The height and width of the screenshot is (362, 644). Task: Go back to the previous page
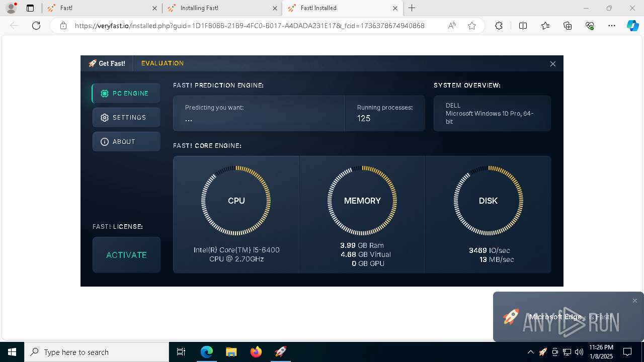[14, 26]
